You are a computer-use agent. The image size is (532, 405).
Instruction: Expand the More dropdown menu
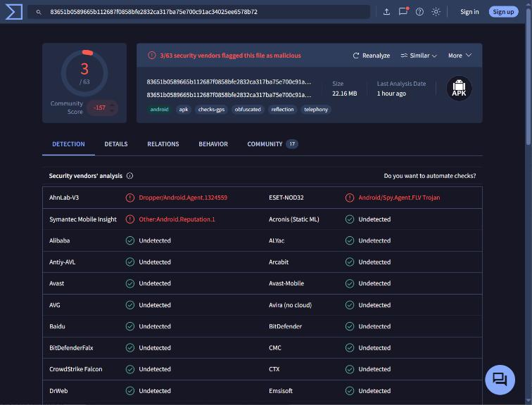coord(460,56)
